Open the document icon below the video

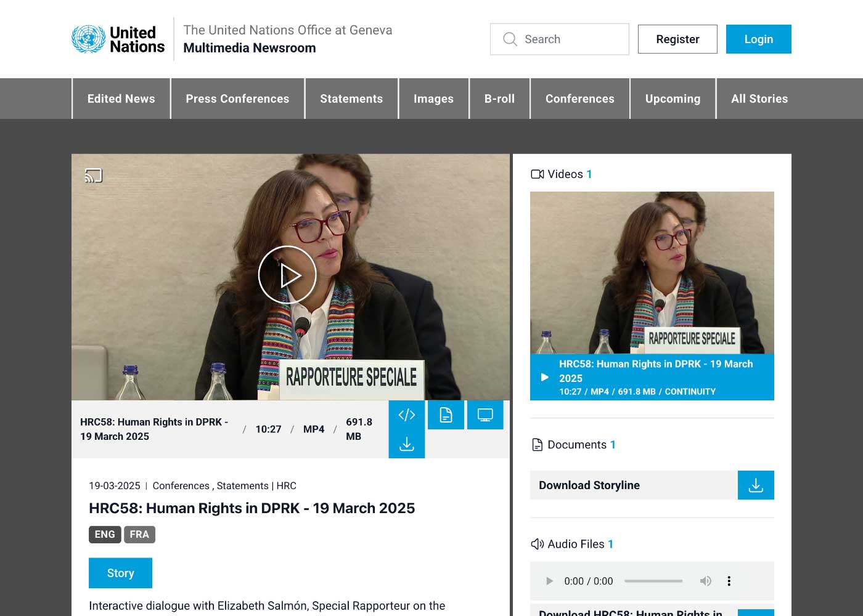click(446, 415)
